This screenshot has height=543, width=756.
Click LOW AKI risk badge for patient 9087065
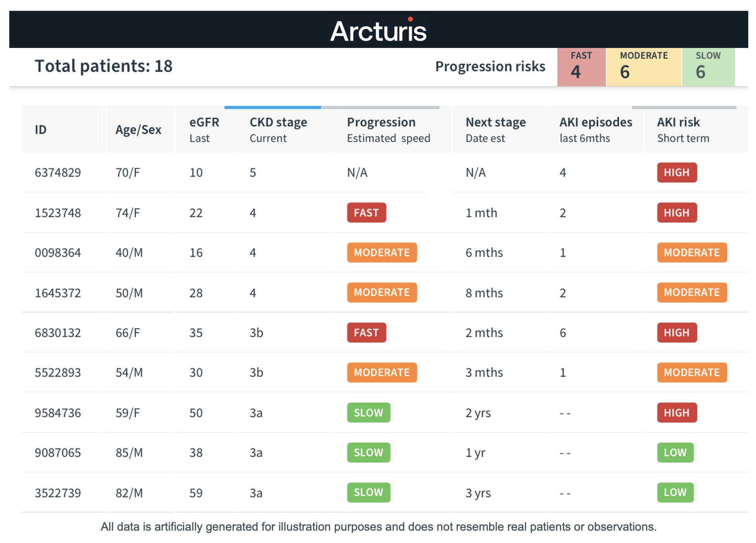(x=675, y=452)
